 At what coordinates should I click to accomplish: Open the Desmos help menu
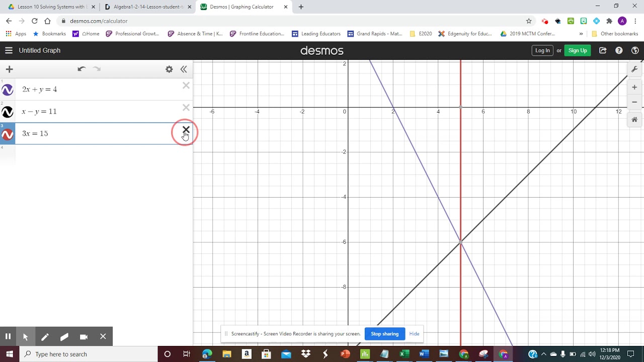coord(619,50)
